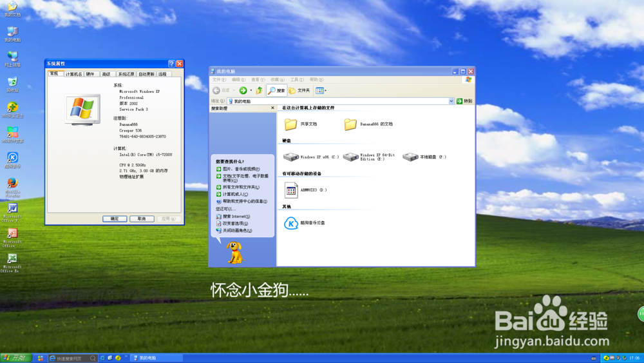The height and width of the screenshot is (363, 644).
Task: Click the help question mark in 系统属性
Action: click(x=172, y=64)
